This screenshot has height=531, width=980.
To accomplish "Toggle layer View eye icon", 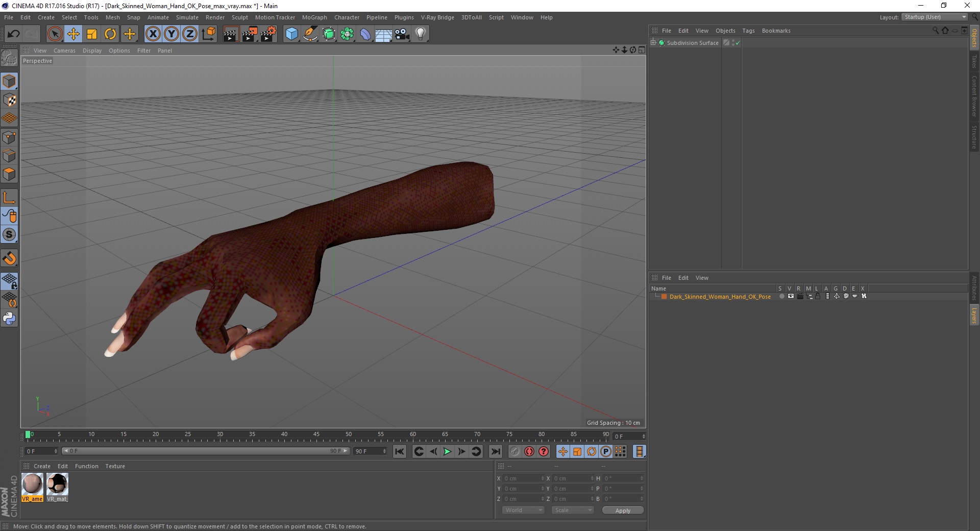I will pos(791,296).
